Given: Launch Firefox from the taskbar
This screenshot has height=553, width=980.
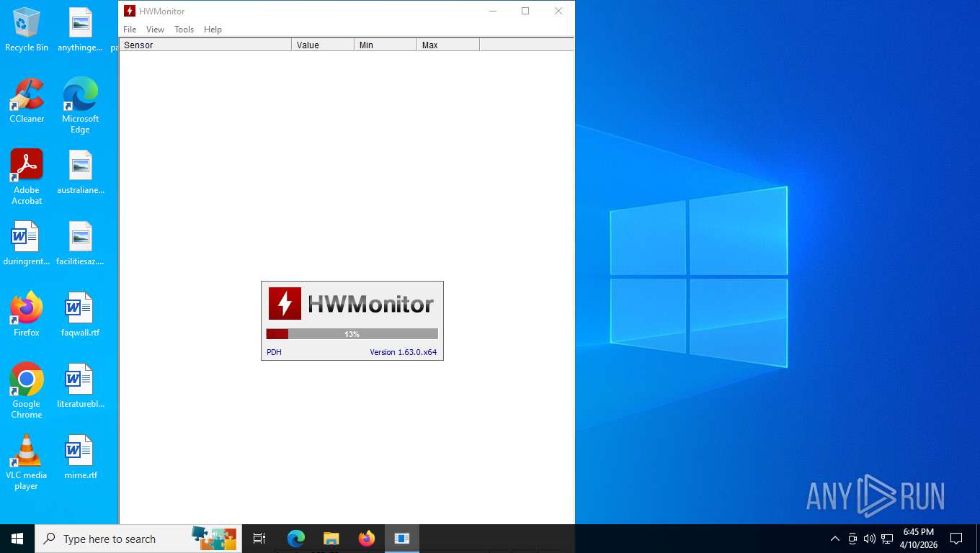Looking at the screenshot, I should click(x=367, y=539).
